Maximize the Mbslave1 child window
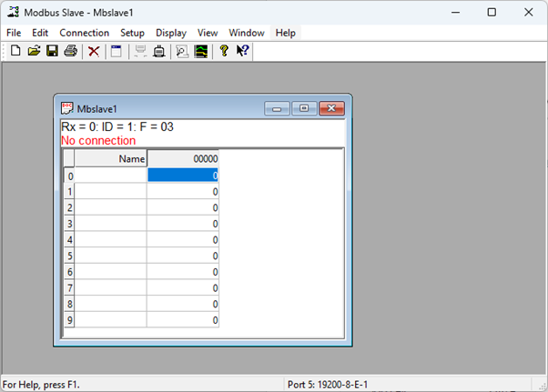Image resolution: width=548 pixels, height=392 pixels. (x=304, y=108)
